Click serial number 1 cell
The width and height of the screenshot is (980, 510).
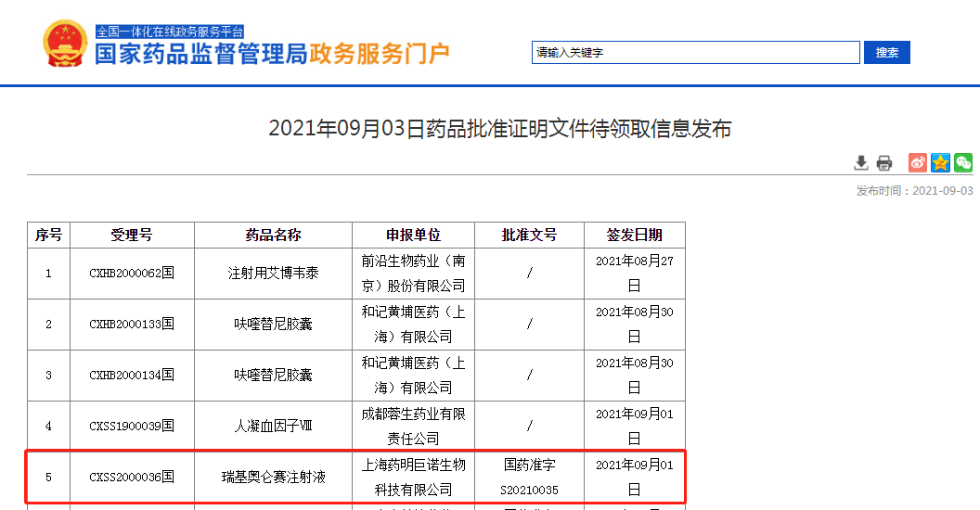[49, 274]
